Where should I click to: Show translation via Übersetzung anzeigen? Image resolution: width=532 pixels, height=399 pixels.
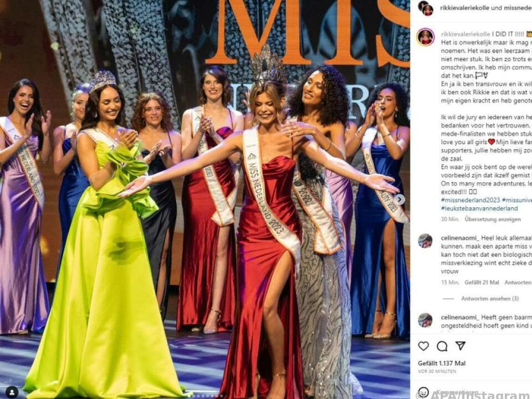coord(493,219)
